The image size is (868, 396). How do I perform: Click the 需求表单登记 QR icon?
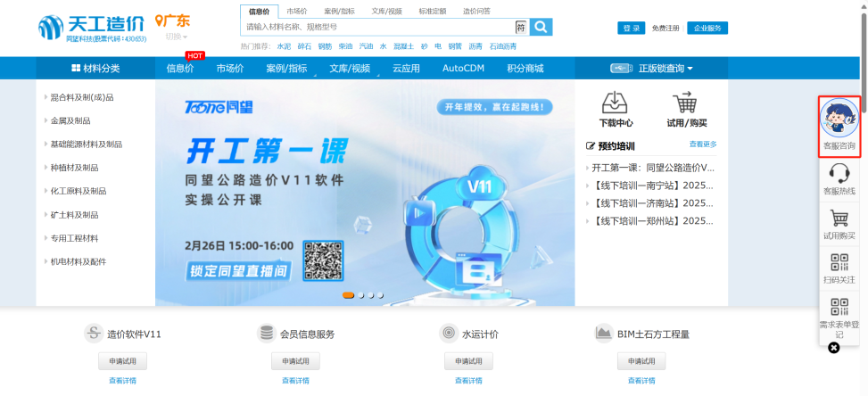[839, 307]
